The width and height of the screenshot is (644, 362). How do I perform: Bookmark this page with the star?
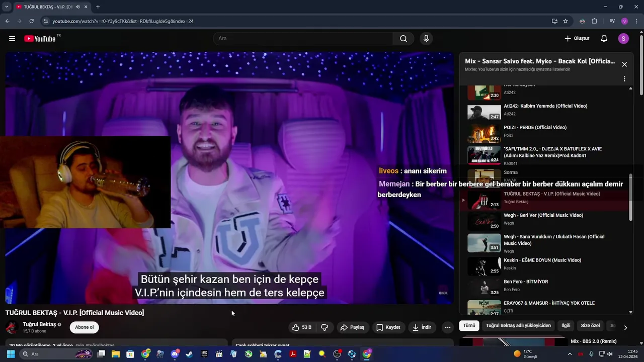(x=566, y=21)
